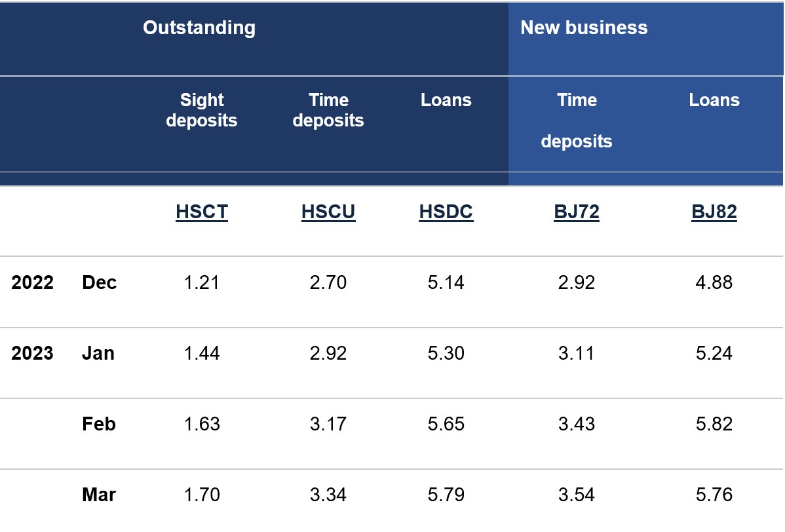The image size is (785, 532).
Task: Open the BJ72 series link
Action: (x=577, y=212)
